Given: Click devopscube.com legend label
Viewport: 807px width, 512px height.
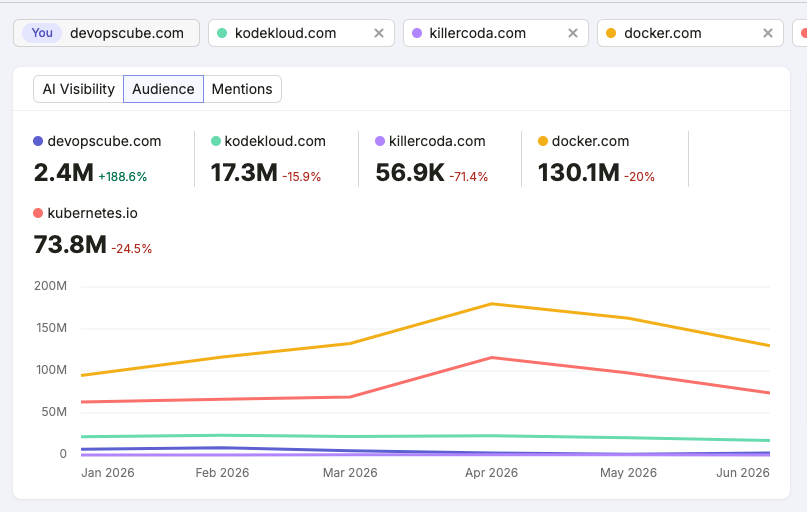Looking at the screenshot, I should pyautogui.click(x=104, y=141).
